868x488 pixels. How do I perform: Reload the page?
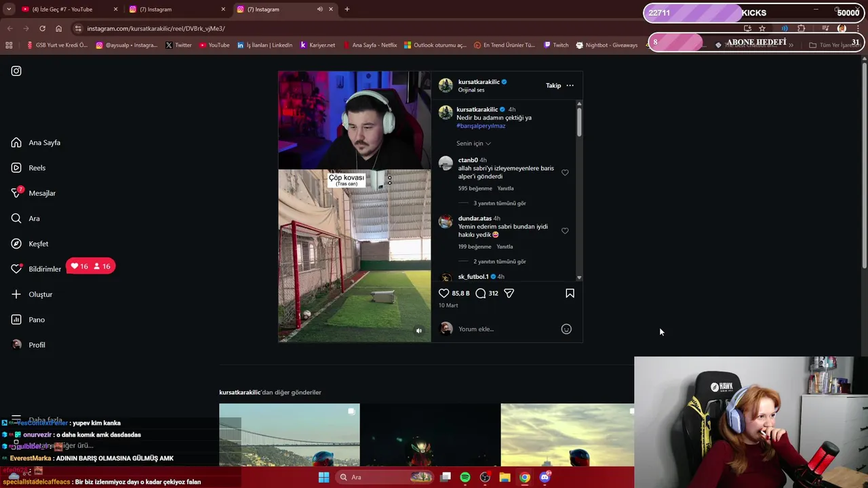[42, 28]
